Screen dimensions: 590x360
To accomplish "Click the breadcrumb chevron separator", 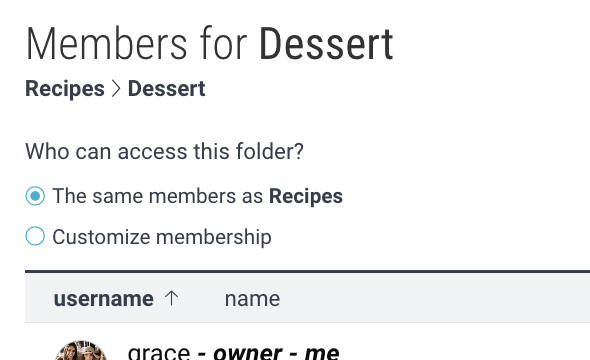I will point(116,89).
